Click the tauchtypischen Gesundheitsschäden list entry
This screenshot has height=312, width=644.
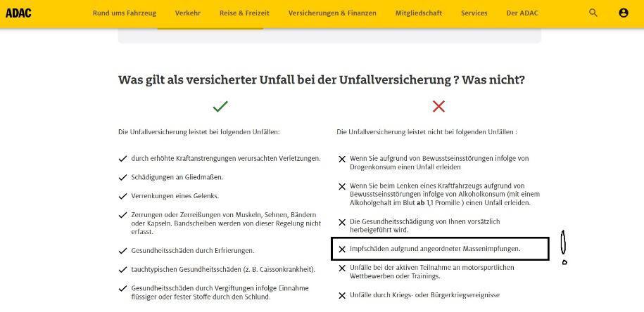click(222, 269)
